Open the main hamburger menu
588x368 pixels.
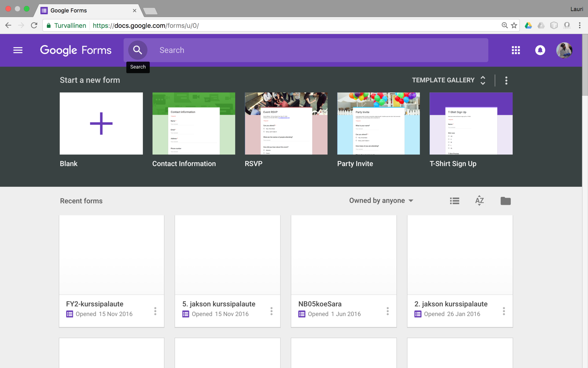pos(18,50)
